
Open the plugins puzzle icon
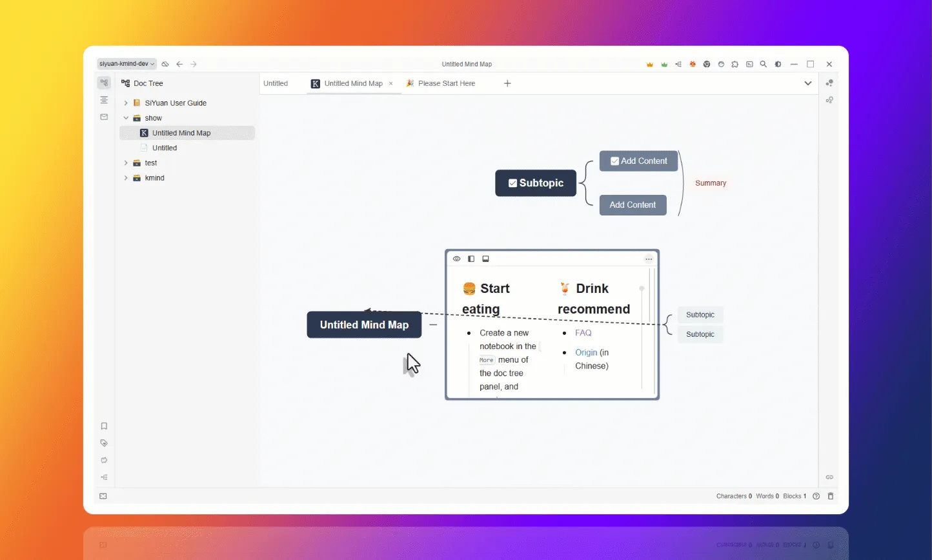(735, 65)
